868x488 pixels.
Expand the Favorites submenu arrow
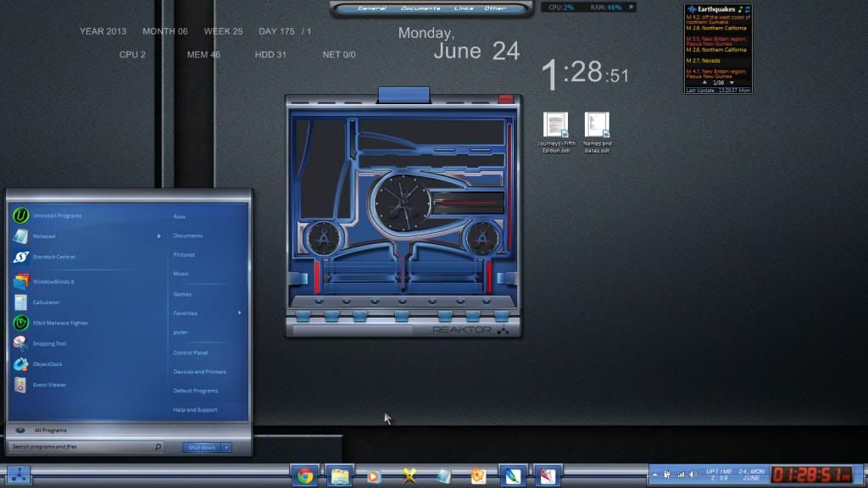point(239,313)
